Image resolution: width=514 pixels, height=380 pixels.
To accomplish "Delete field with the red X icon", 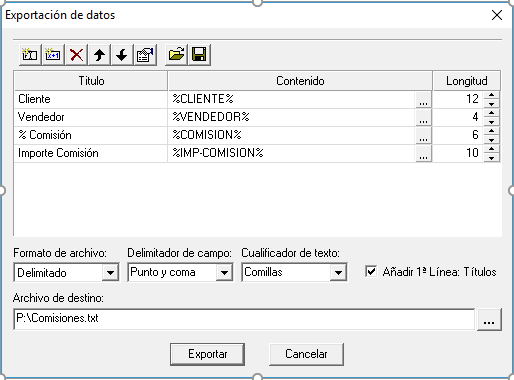I will coord(76,55).
